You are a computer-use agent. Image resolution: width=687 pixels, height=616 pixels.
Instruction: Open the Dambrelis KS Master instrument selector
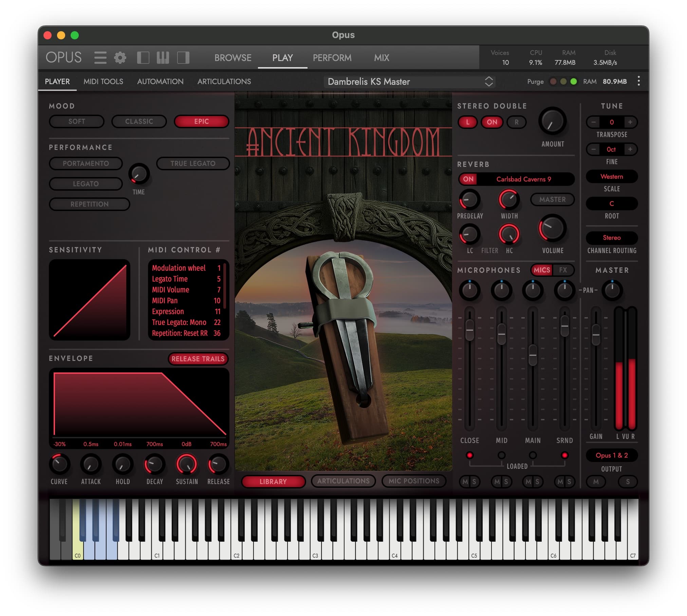[410, 81]
